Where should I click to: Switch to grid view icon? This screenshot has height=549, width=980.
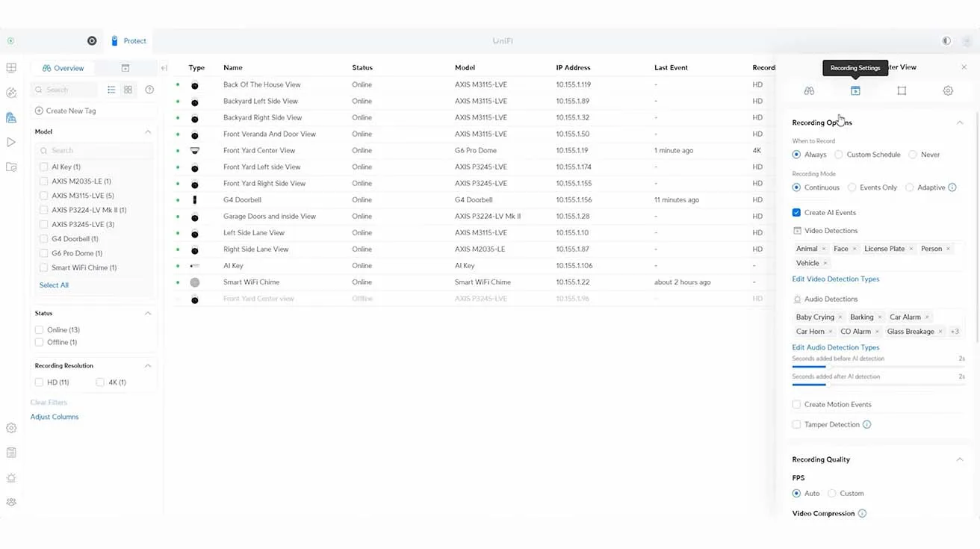click(128, 90)
